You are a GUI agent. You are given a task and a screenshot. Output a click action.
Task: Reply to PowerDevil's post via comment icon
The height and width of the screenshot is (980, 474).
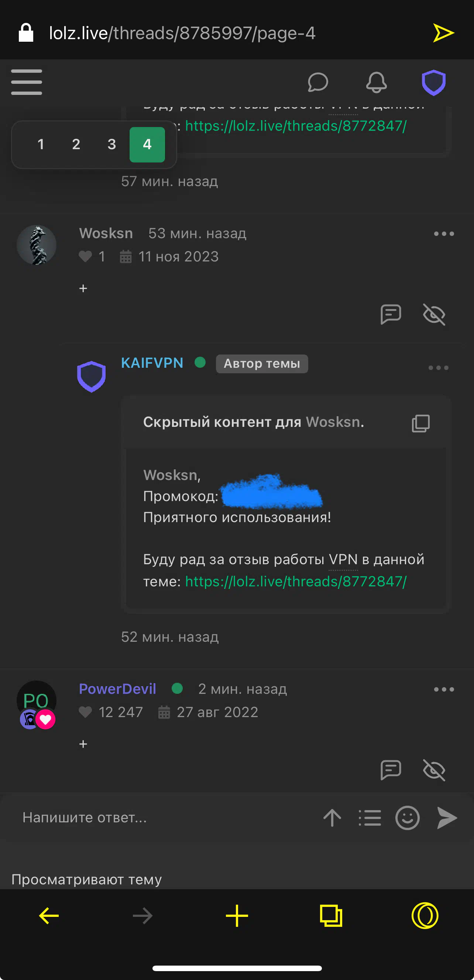point(391,770)
